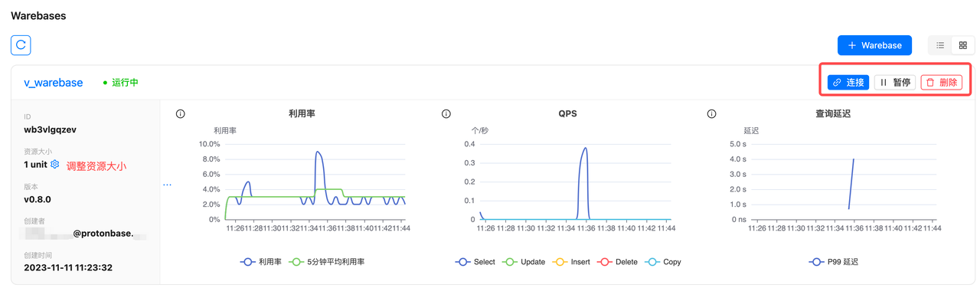Click info icon beside 查询延迟 chart
This screenshot has height=288, width=980.
712,114
